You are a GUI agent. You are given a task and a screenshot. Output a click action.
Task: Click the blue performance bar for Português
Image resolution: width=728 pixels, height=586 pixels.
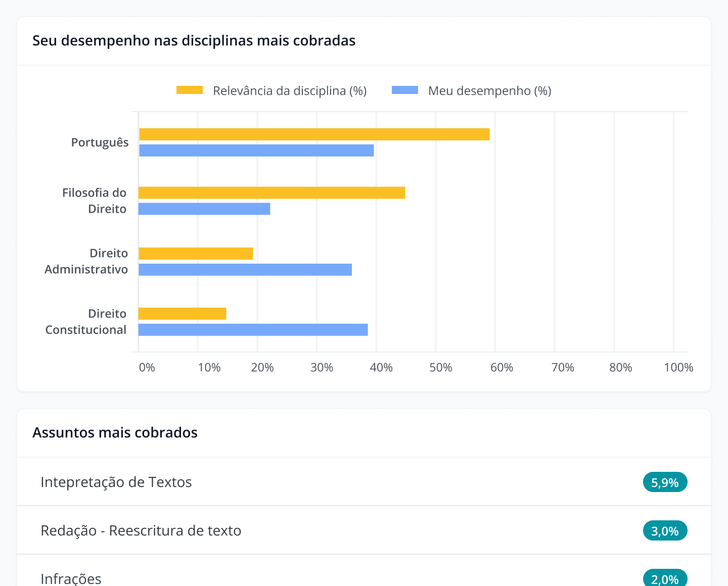pos(255,149)
